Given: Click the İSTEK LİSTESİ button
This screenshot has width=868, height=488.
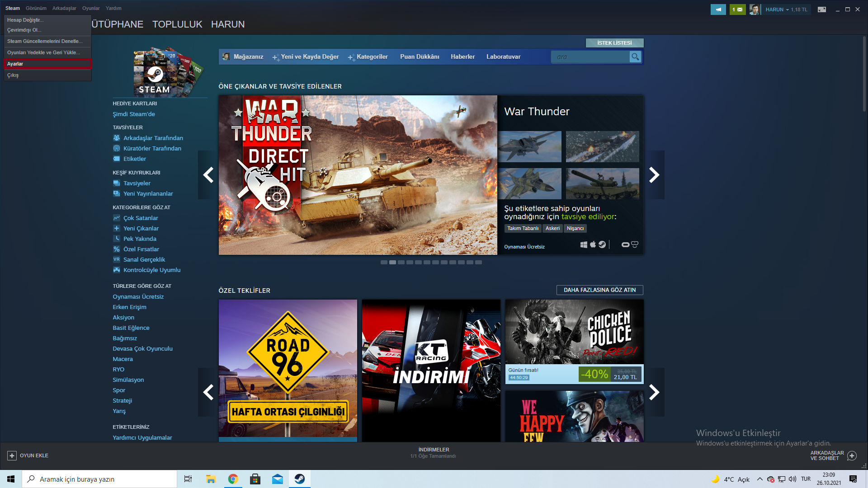Looking at the screenshot, I should pos(614,43).
